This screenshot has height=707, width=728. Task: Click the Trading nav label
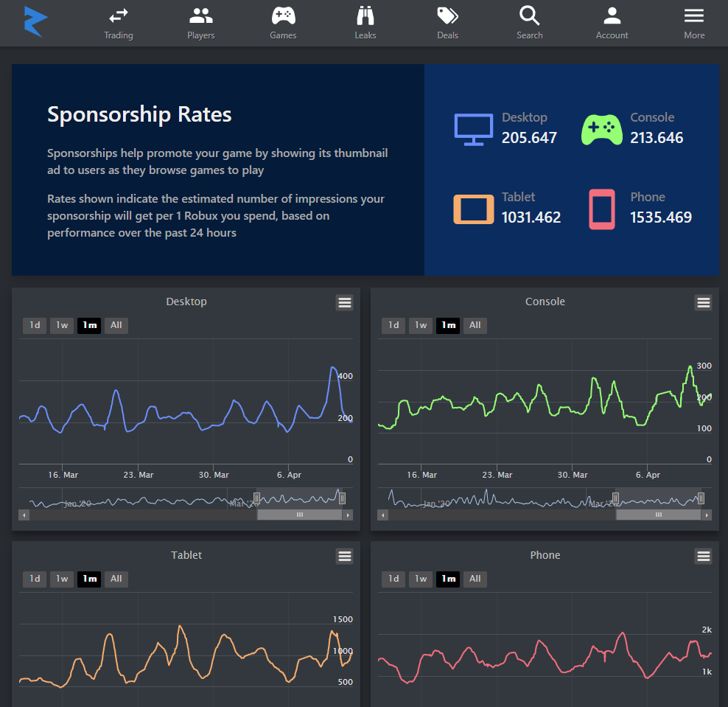(119, 35)
